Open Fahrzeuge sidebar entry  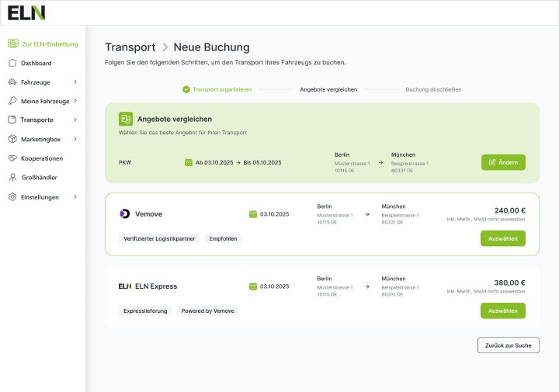click(35, 82)
